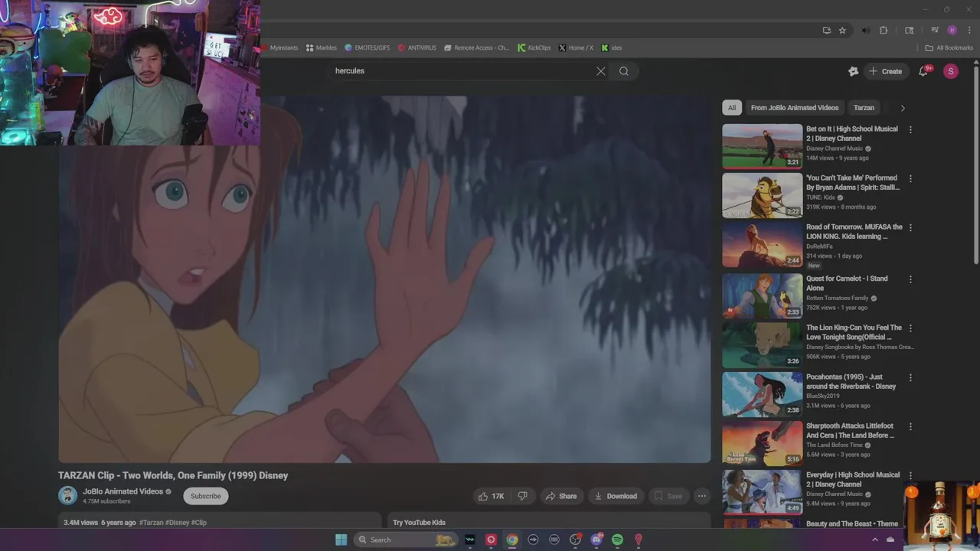
Task: Select the All filter chip
Action: 732,108
